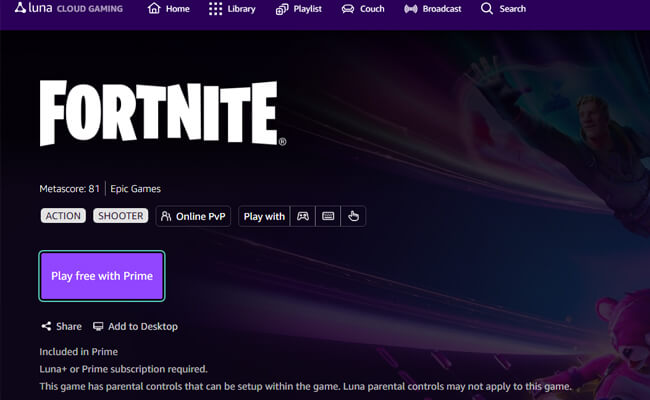Click Play free with Prime button
Screen dimensions: 650x400
(x=102, y=276)
